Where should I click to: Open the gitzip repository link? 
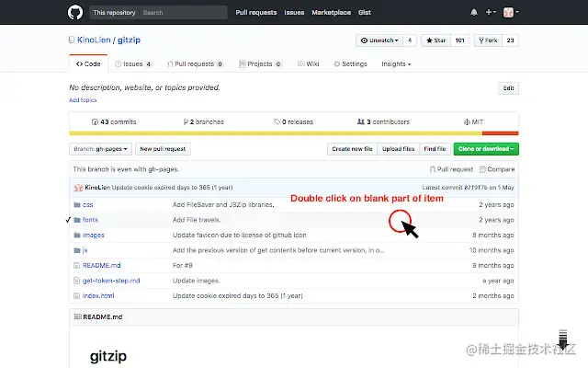point(129,40)
